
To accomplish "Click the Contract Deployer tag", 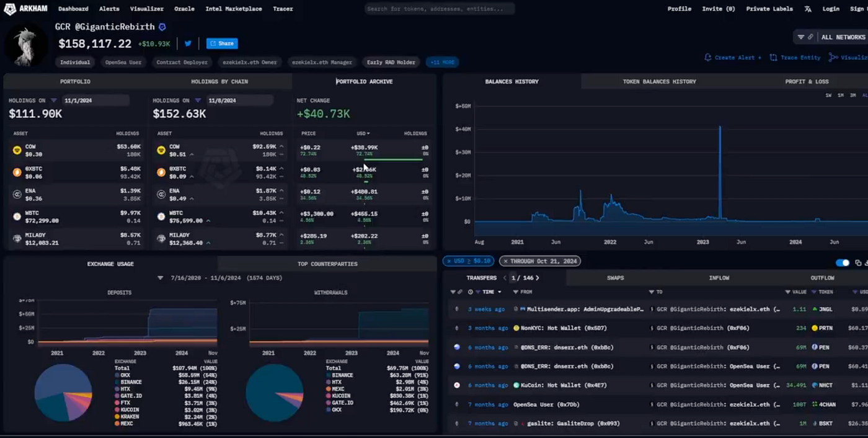I will (x=182, y=62).
